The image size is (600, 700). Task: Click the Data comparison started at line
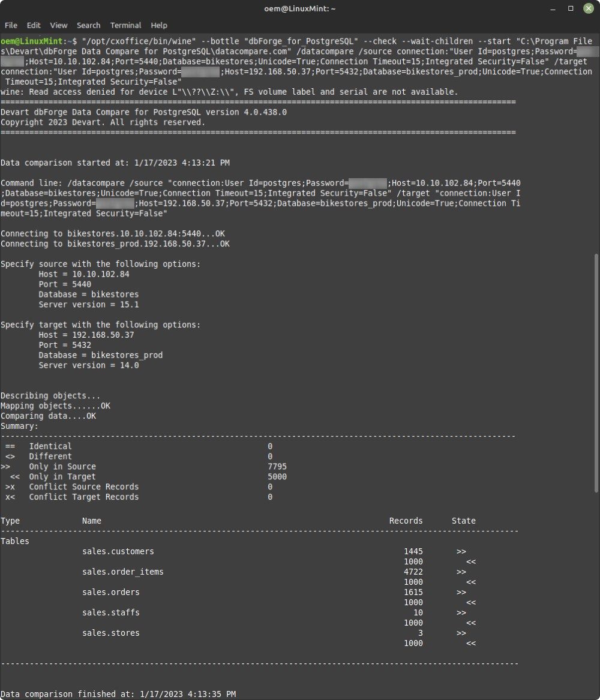point(115,163)
